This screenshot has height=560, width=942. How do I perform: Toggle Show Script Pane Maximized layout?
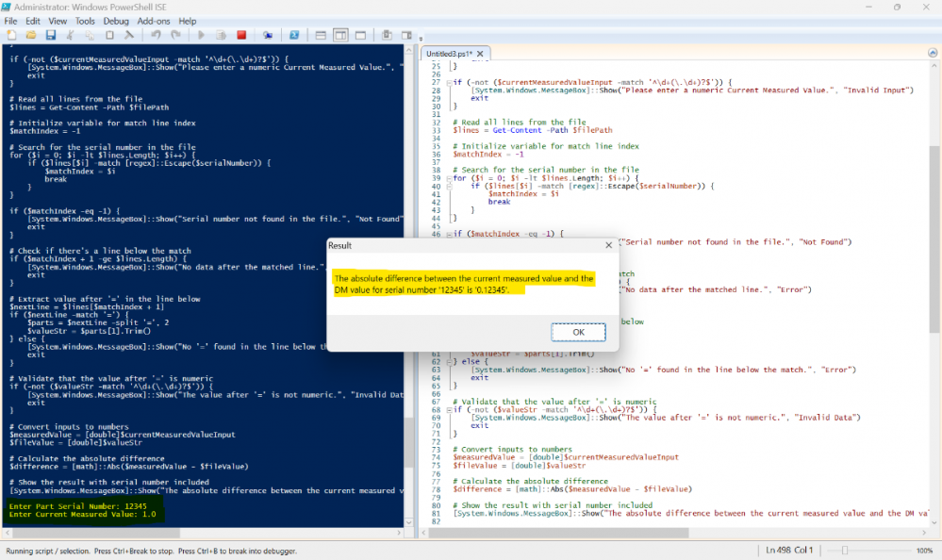click(x=360, y=35)
